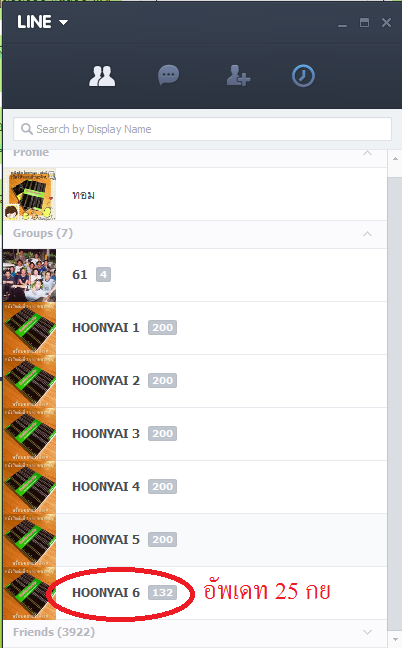Expand the Friends (3922) section
This screenshot has height=648, width=408.
click(x=367, y=632)
